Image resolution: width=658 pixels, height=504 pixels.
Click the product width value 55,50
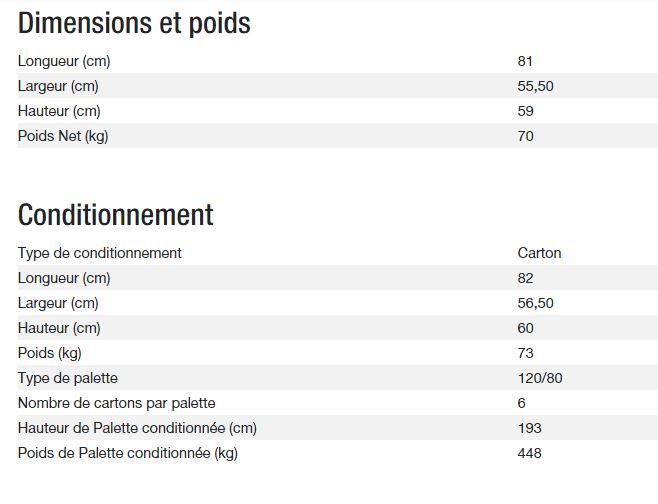point(535,86)
